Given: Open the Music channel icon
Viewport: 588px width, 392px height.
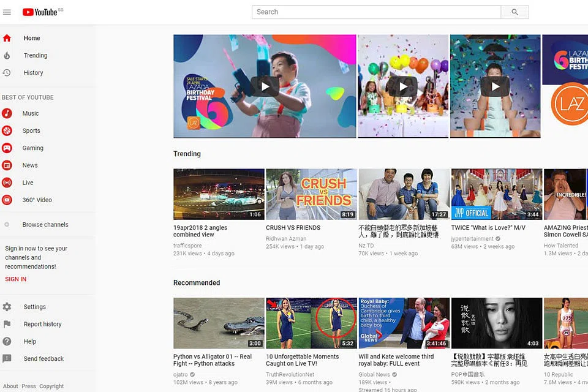Looking at the screenshot, I should (7, 113).
